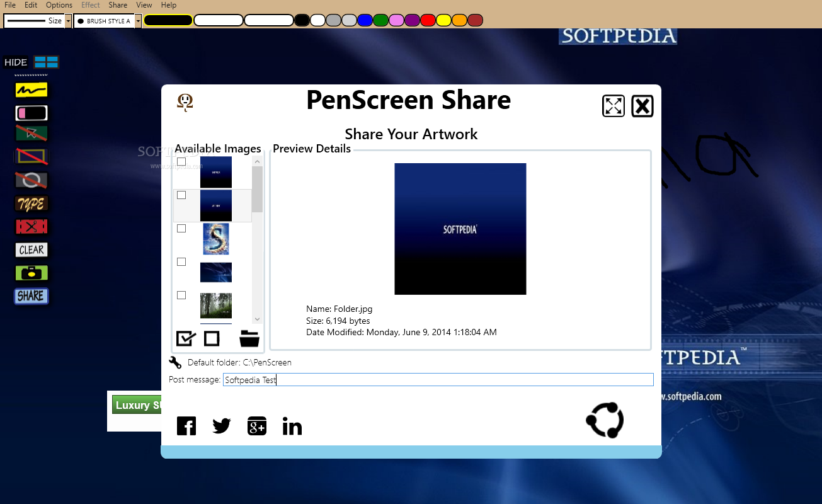The width and height of the screenshot is (822, 504).
Task: Select the pink eraser tool
Action: pos(31,113)
